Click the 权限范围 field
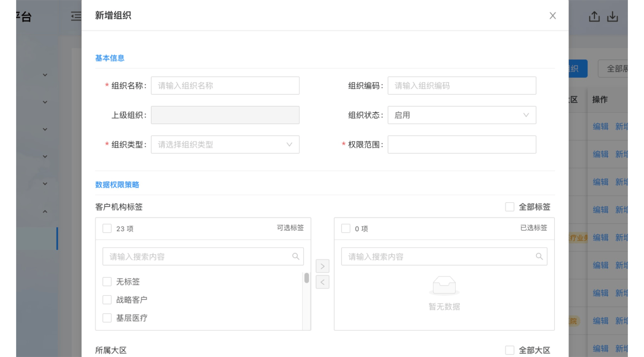 point(462,144)
